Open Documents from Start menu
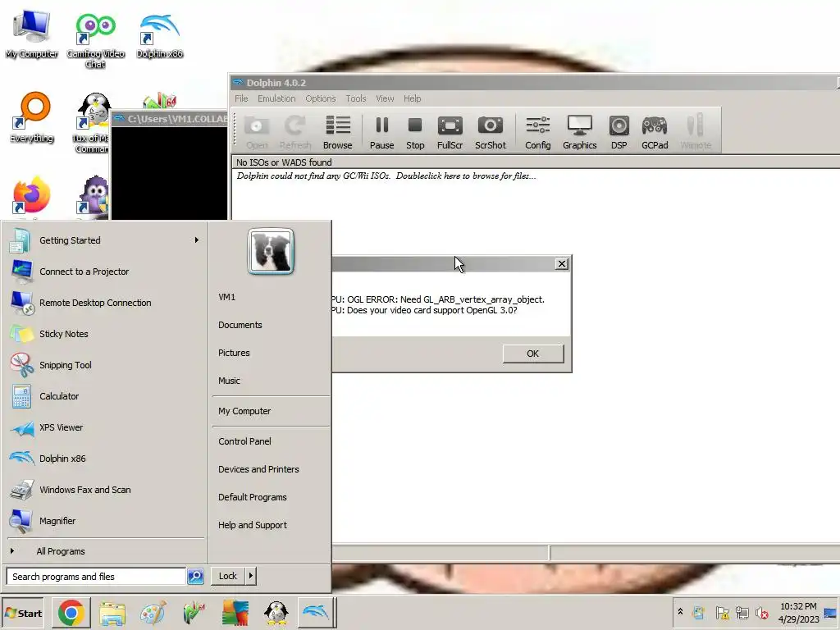The width and height of the screenshot is (840, 630). click(x=240, y=325)
